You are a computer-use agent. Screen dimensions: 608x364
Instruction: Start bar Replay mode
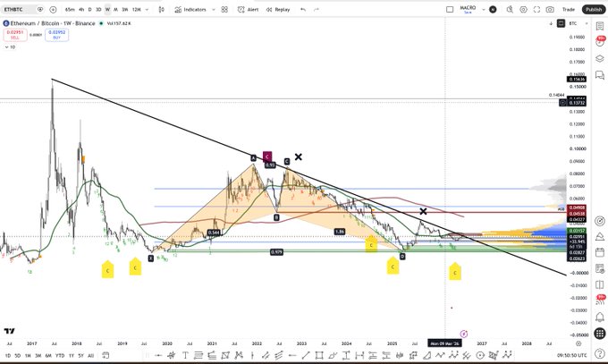pos(278,9)
